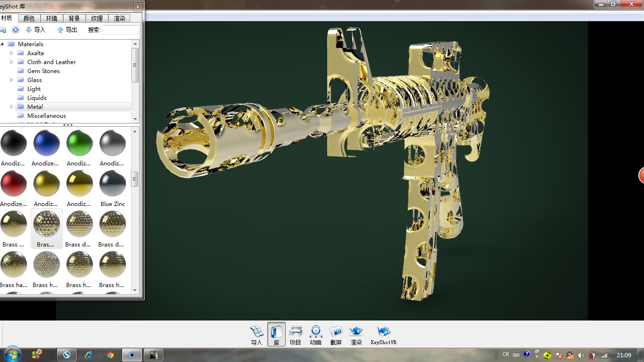This screenshot has height=362, width=644.
Task: Click the Sogou browser taskbar icon
Action: 67,355
